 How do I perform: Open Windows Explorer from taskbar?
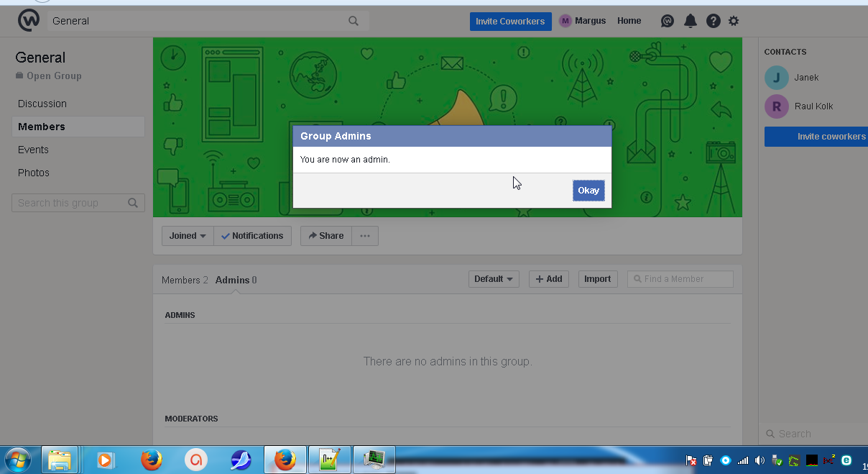[60, 459]
